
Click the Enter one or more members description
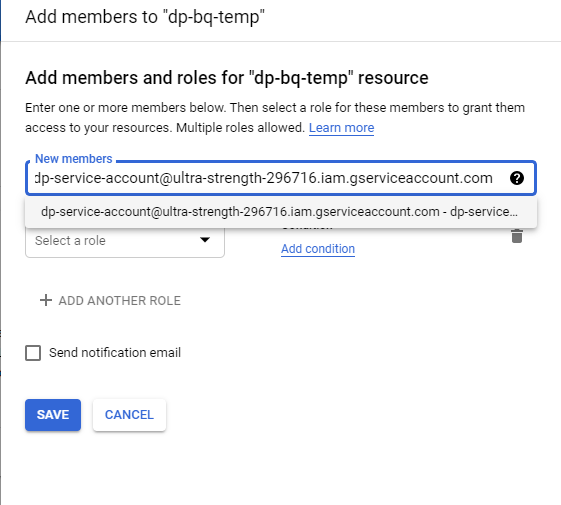tap(275, 118)
